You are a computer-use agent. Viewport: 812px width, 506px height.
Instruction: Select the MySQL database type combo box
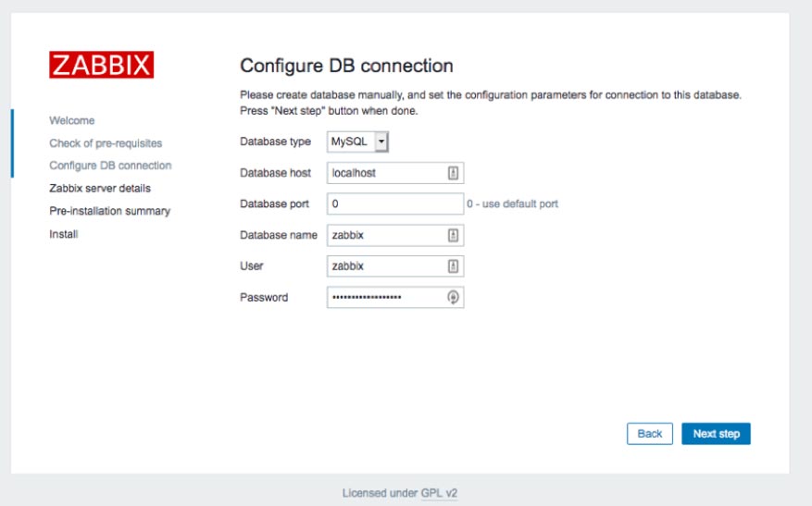[357, 142]
